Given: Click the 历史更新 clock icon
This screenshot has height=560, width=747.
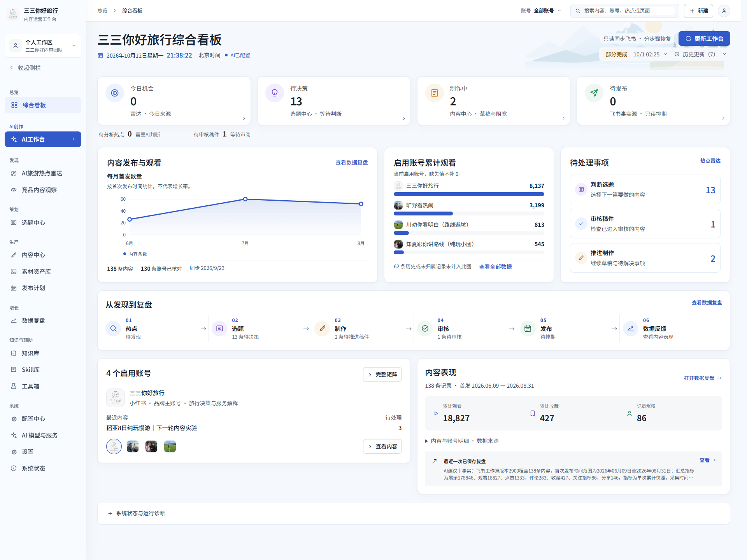Looking at the screenshot, I should 677,54.
